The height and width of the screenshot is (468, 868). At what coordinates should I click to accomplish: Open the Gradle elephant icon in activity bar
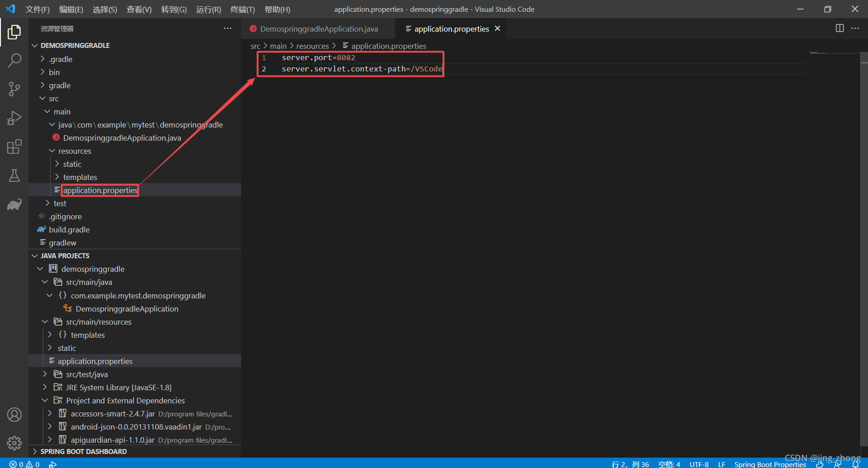[x=14, y=204]
